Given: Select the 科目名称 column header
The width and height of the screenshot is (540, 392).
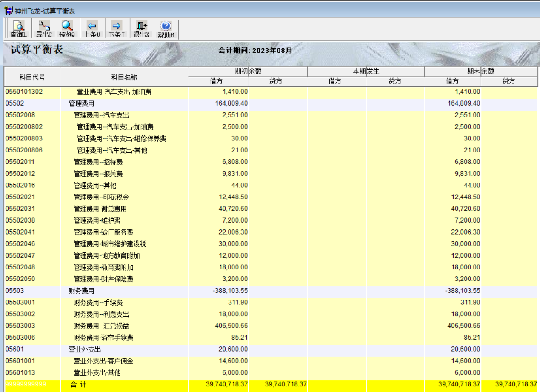Looking at the screenshot, I should (x=124, y=77).
